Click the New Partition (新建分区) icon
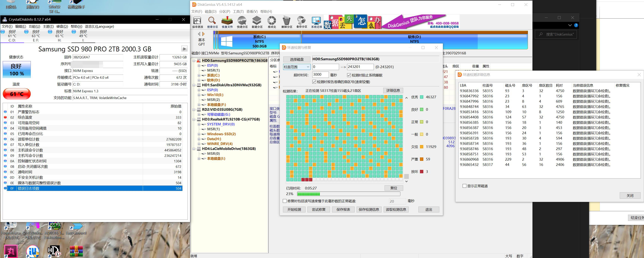Screen dimensions: 644x258 pyautogui.click(x=257, y=22)
